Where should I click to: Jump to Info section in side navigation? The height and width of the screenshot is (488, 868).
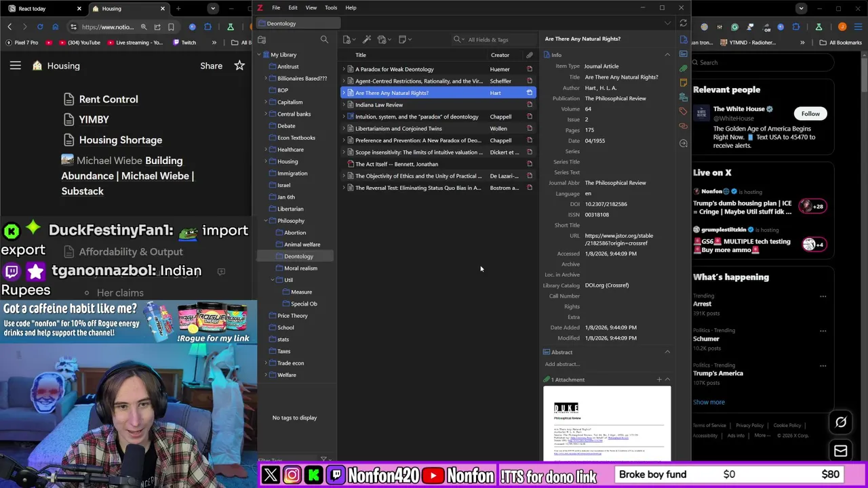pyautogui.click(x=683, y=39)
